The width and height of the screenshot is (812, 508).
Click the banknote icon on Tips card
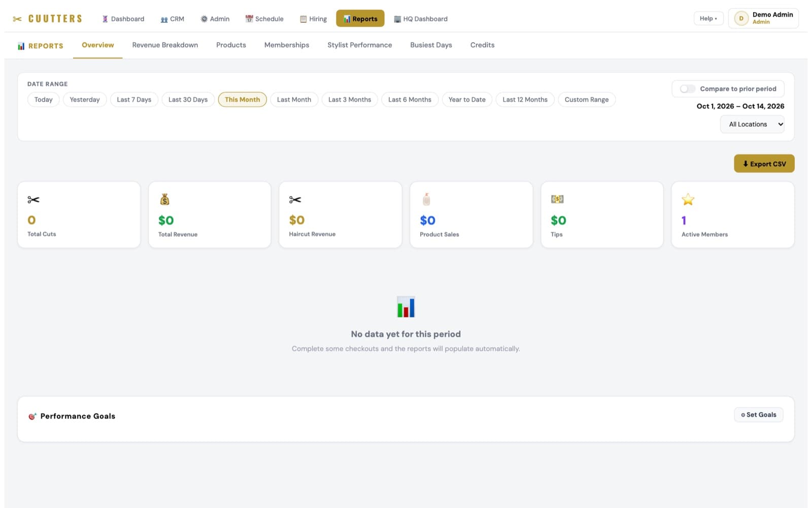click(x=557, y=199)
